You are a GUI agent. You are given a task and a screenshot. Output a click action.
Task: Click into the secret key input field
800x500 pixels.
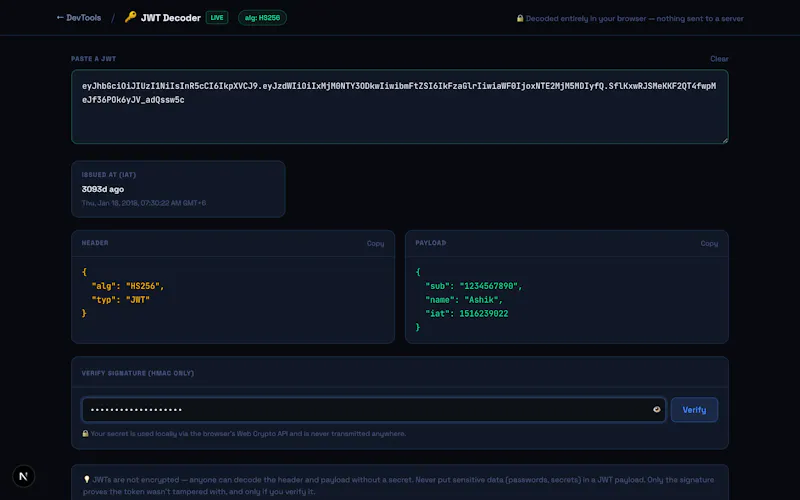pyautogui.click(x=373, y=410)
